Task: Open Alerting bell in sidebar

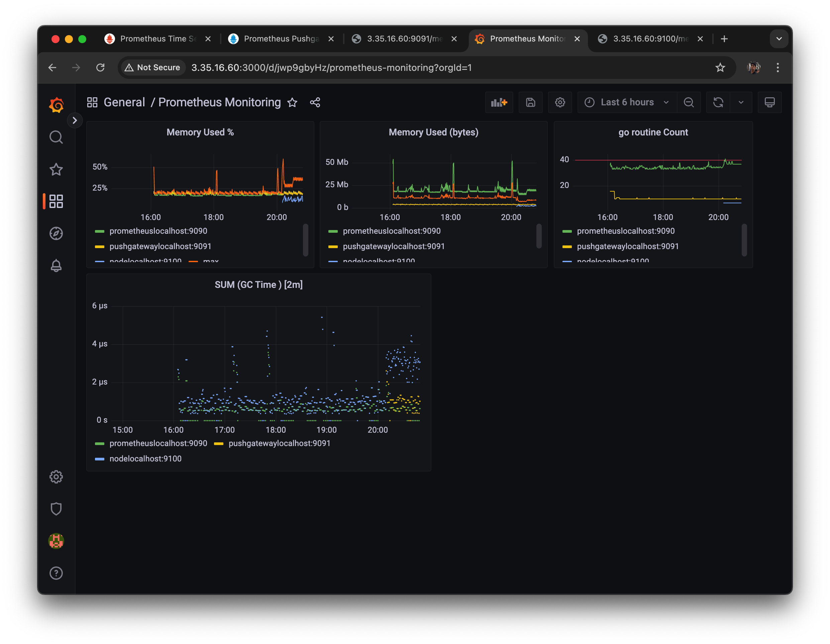Action: tap(56, 265)
